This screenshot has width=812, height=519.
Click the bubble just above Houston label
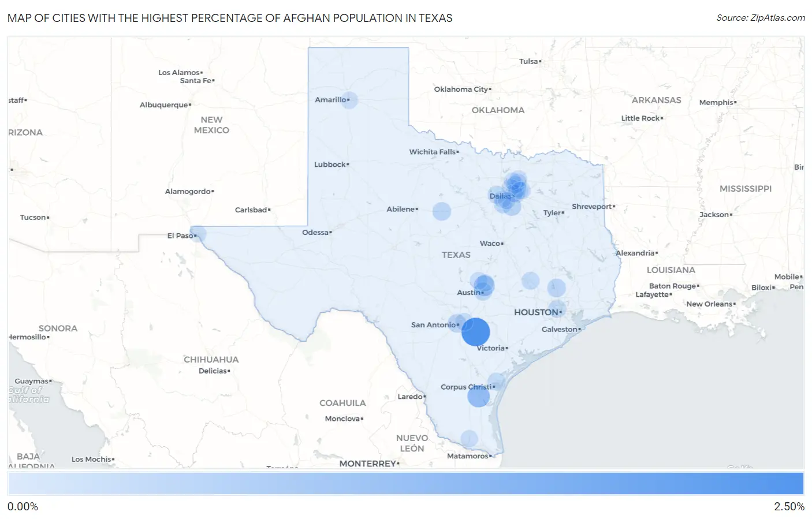557,308
